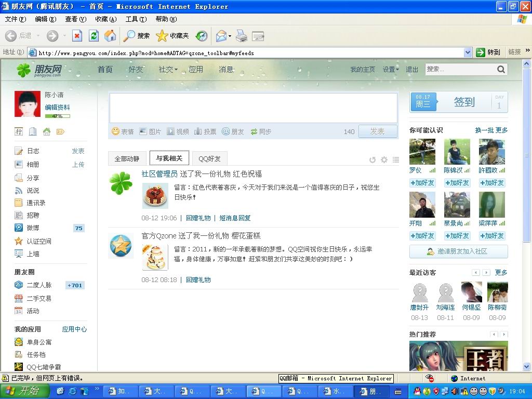Open 二度人脉 in 朋友圈 section
Image resolution: width=532 pixels, height=399 pixels.
(39, 285)
